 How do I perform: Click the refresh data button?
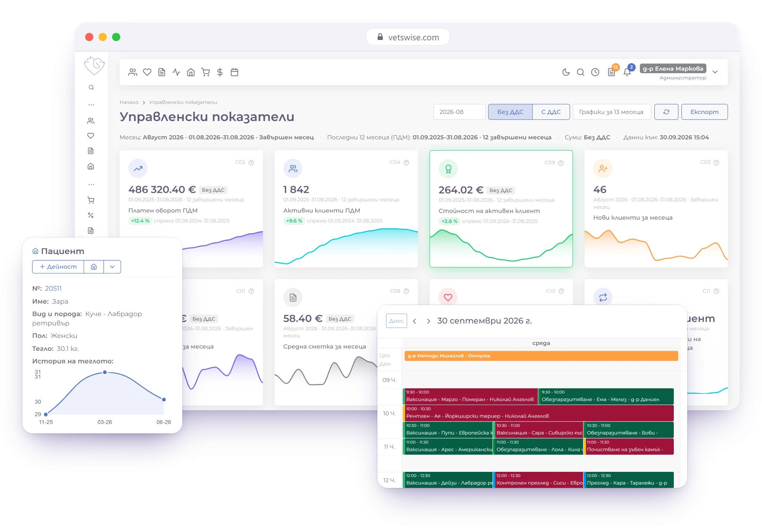[666, 112]
